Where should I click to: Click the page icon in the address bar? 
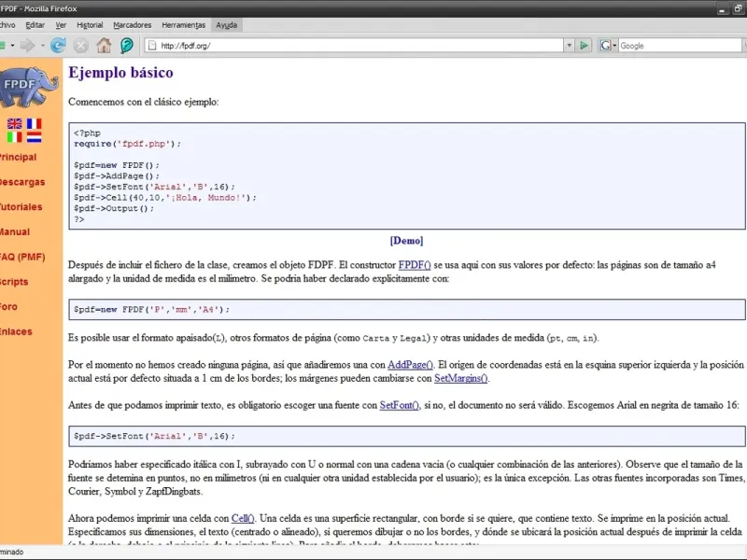click(152, 45)
